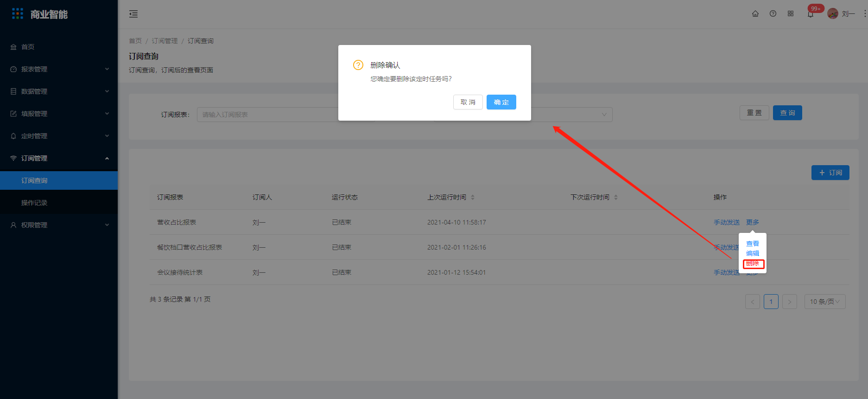Click the + 订阅 add subscription button
Image resolution: width=868 pixels, height=399 pixels.
(x=830, y=173)
